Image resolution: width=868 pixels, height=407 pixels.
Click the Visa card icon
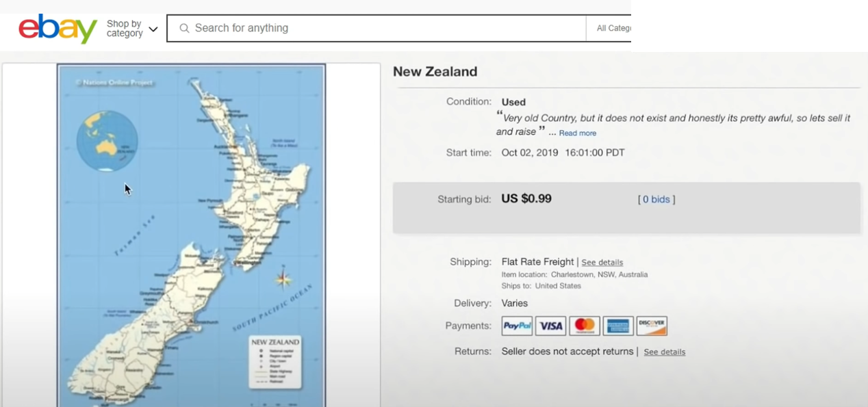point(550,326)
